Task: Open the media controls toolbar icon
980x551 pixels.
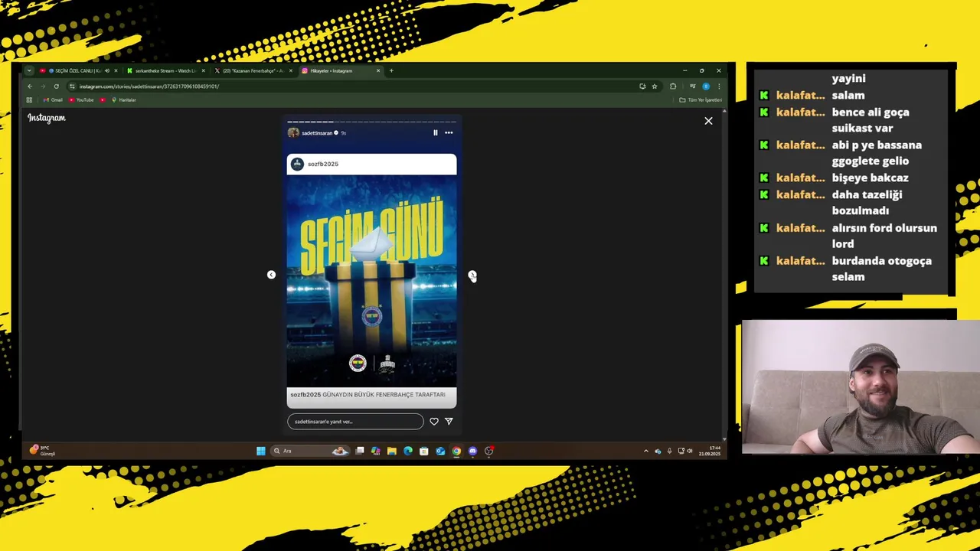Action: 692,86
